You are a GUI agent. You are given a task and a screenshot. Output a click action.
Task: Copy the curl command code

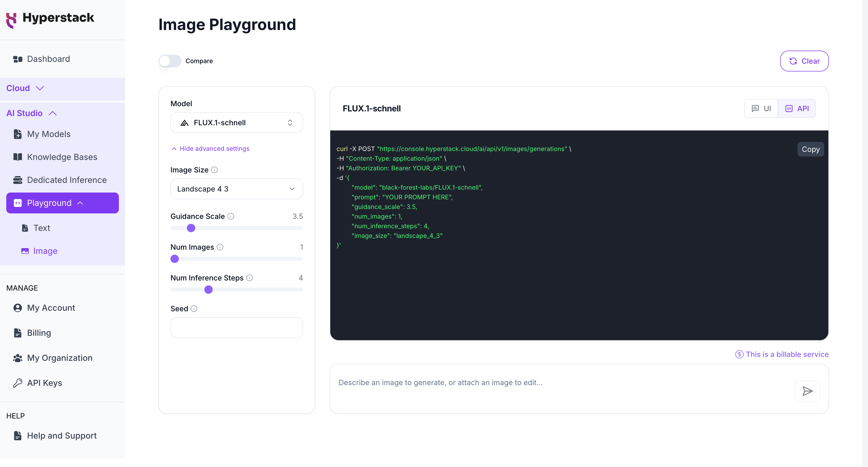click(x=810, y=149)
